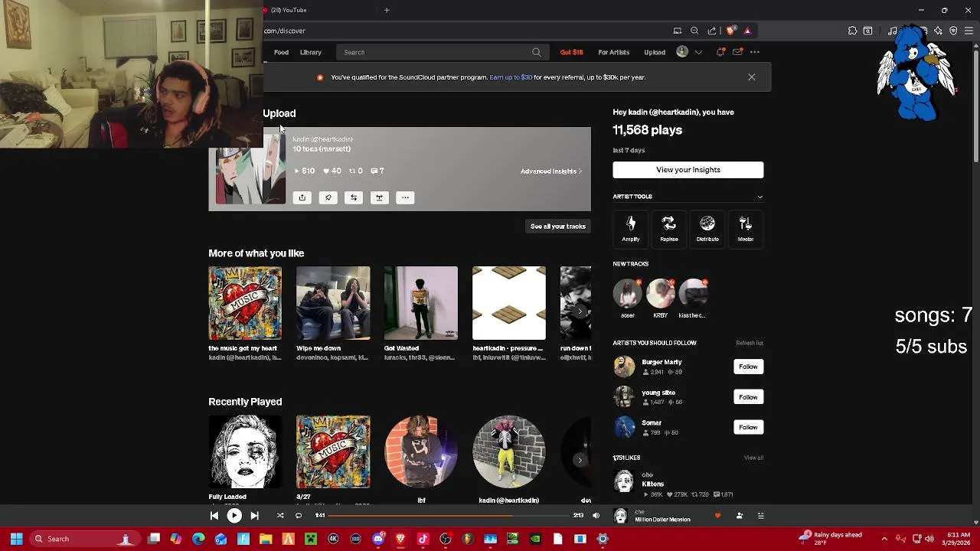Click View all next to likes
This screenshot has height=551, width=980.
pos(753,458)
